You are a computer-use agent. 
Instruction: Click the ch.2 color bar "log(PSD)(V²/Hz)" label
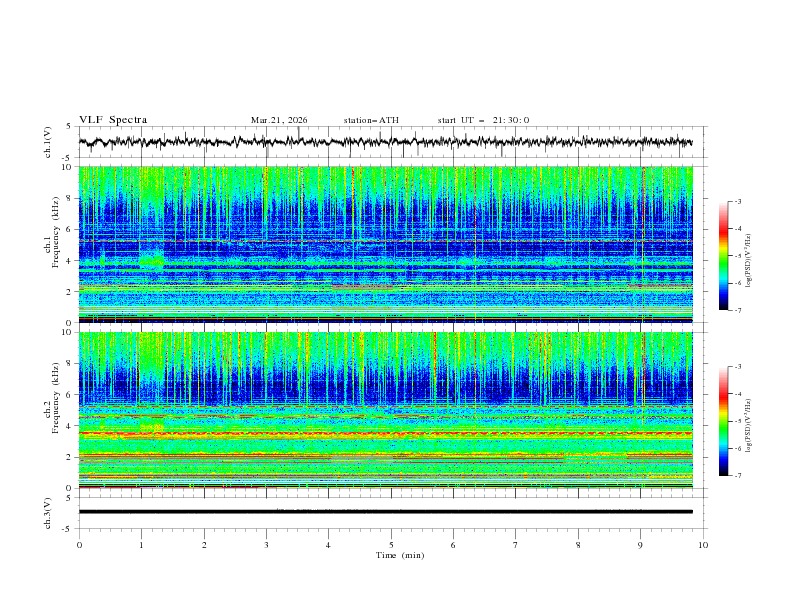pyautogui.click(x=749, y=426)
